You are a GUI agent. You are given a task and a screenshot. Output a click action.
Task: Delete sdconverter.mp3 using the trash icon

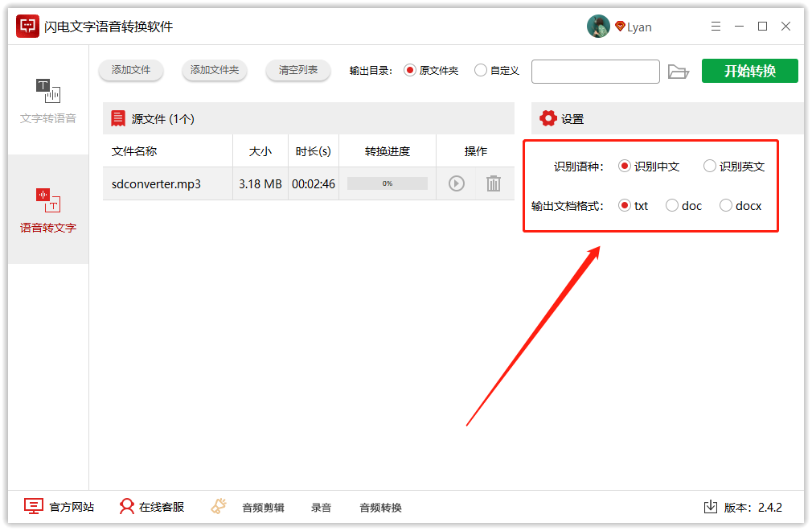493,183
